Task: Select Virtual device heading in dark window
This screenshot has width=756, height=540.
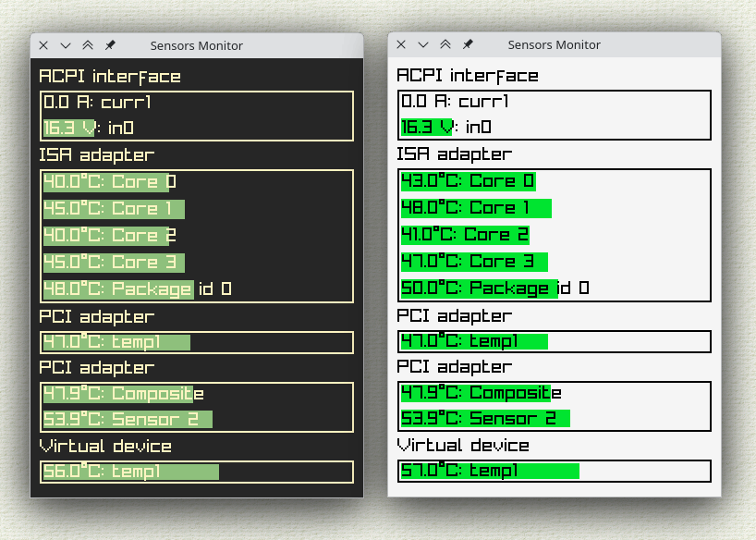Action: point(105,446)
